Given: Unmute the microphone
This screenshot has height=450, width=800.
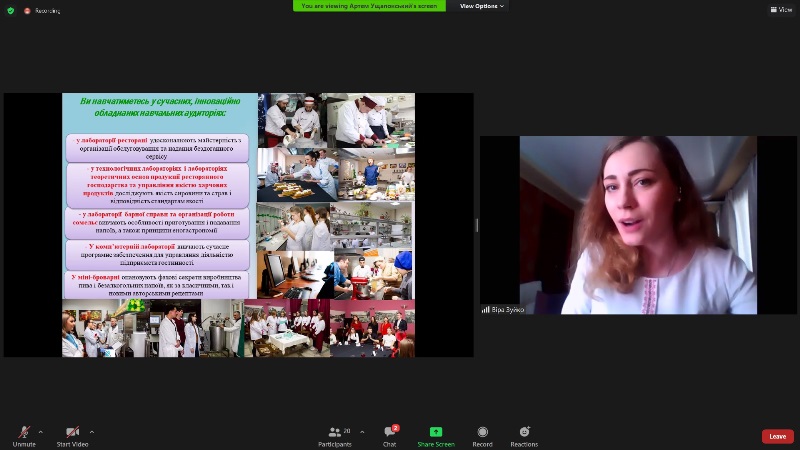Looking at the screenshot, I should pyautogui.click(x=24, y=436).
